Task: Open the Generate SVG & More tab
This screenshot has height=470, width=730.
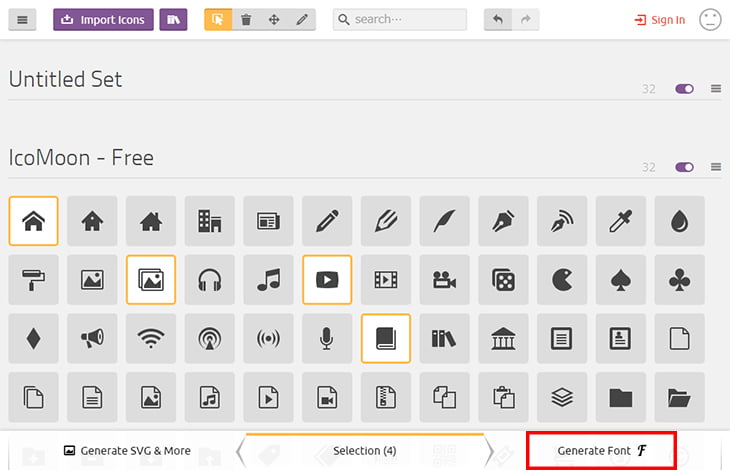Action: (127, 451)
